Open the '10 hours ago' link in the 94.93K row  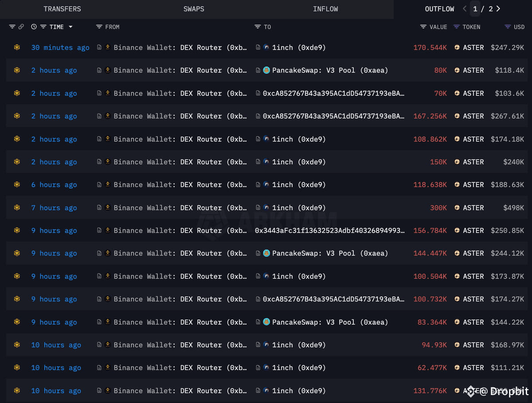[56, 345]
